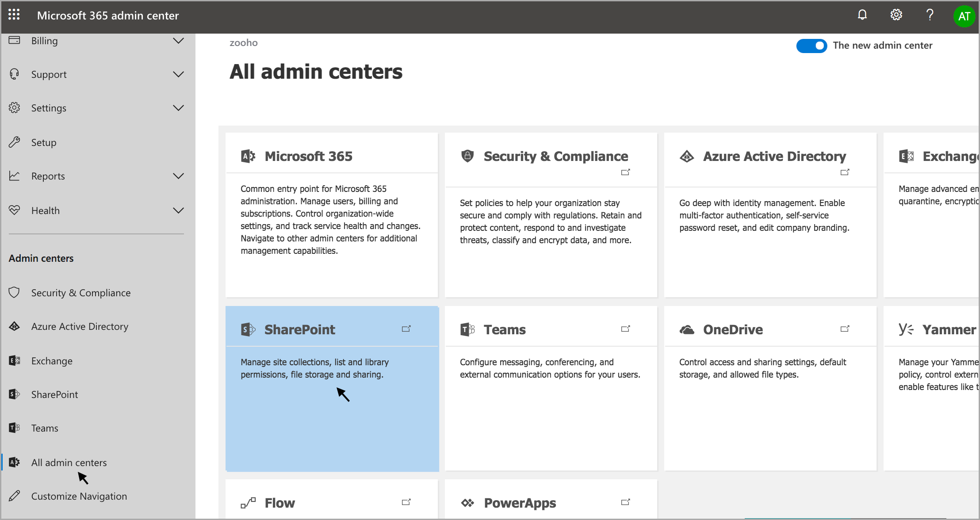Open the app launcher waffle icon
This screenshot has width=980, height=520.
point(14,15)
